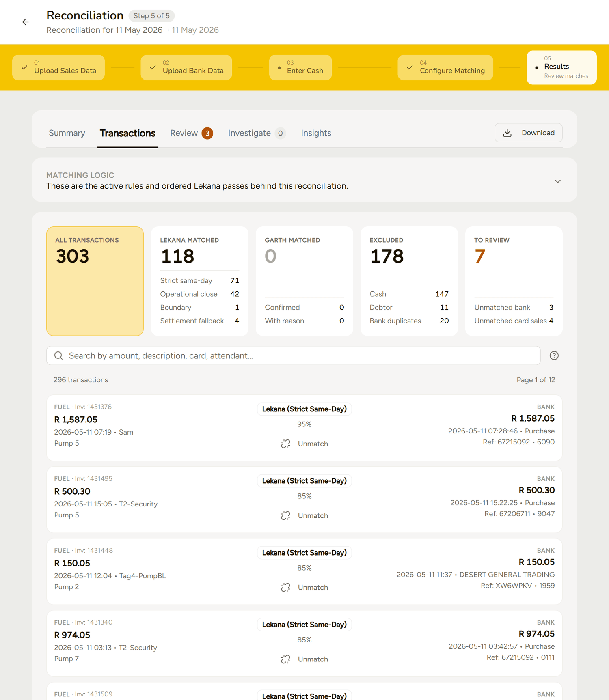The image size is (609, 700).
Task: Click checkmark on Configure Matching step
Action: pos(410,67)
